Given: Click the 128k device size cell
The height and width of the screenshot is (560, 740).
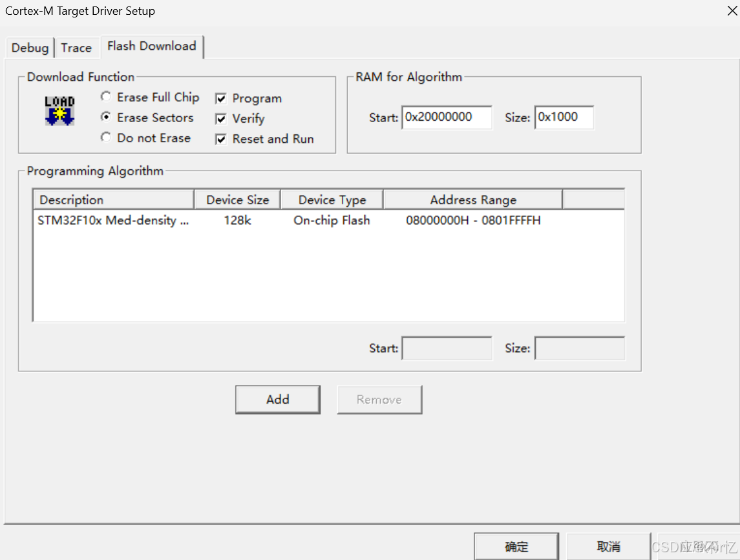Looking at the screenshot, I should pos(237,220).
